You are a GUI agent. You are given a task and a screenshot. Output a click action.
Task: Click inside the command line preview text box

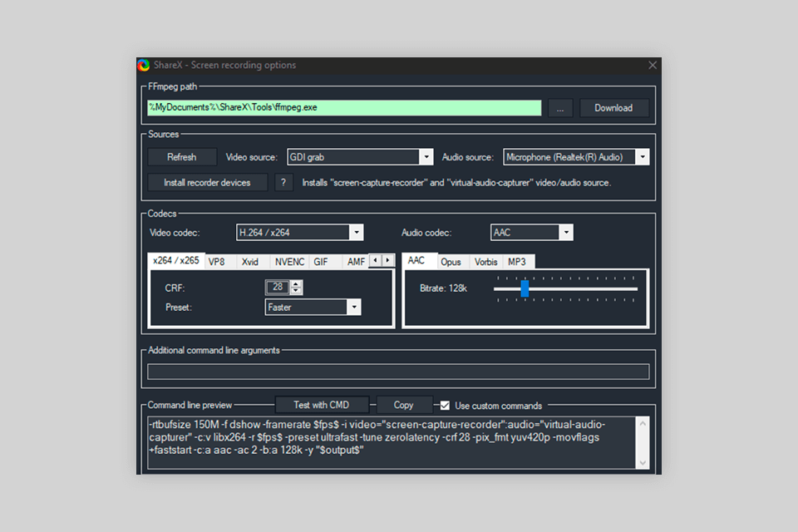(392, 442)
